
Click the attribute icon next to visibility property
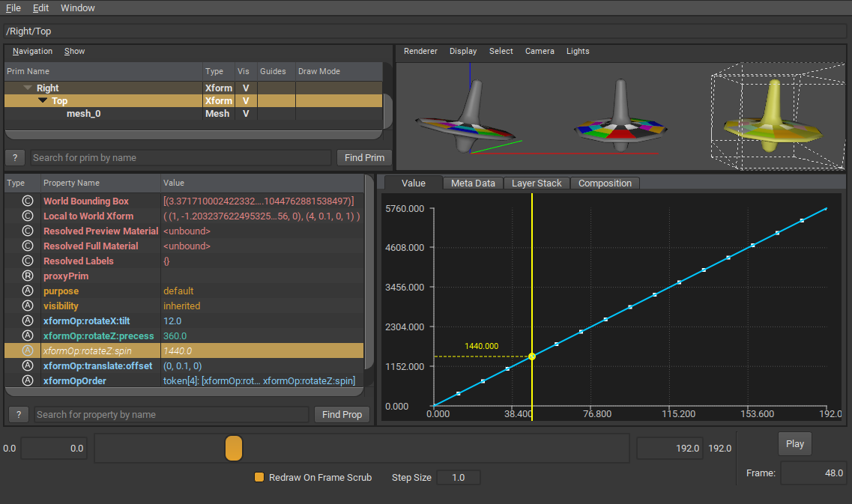click(28, 306)
